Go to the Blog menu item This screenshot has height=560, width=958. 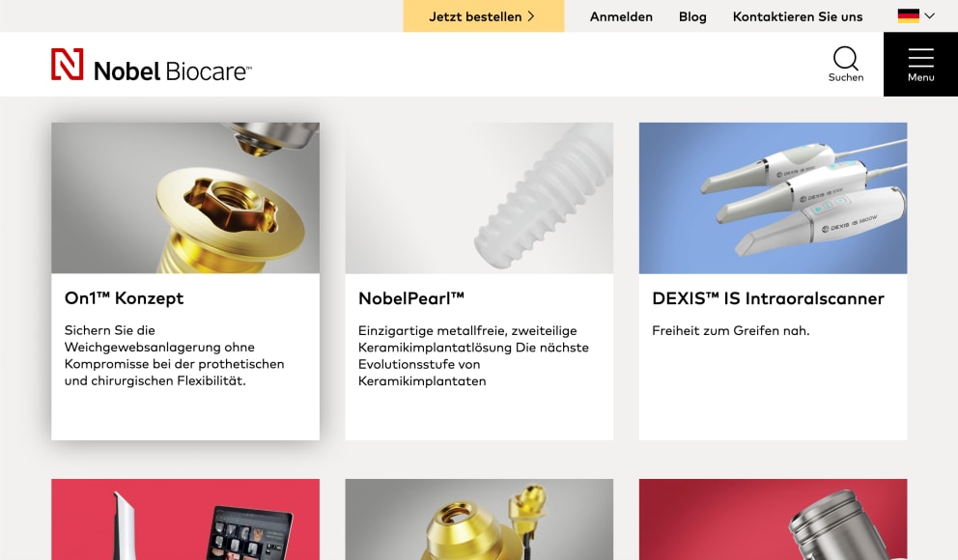pos(692,16)
